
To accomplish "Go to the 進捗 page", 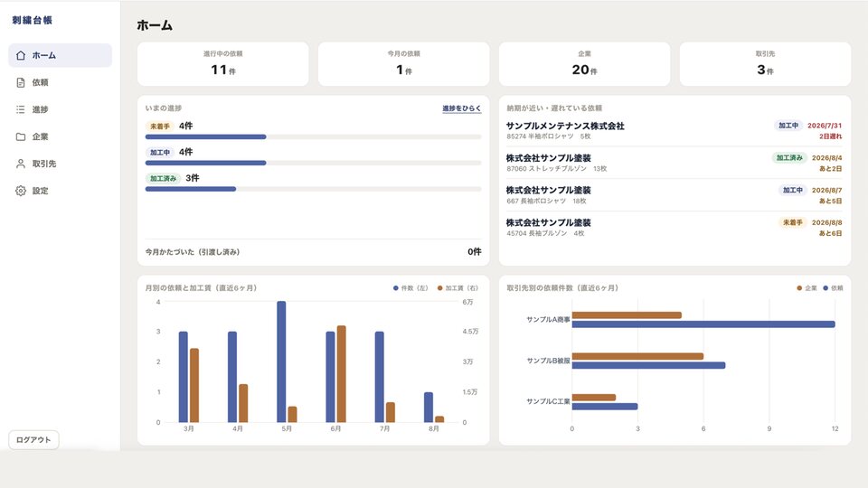I will [x=60, y=109].
